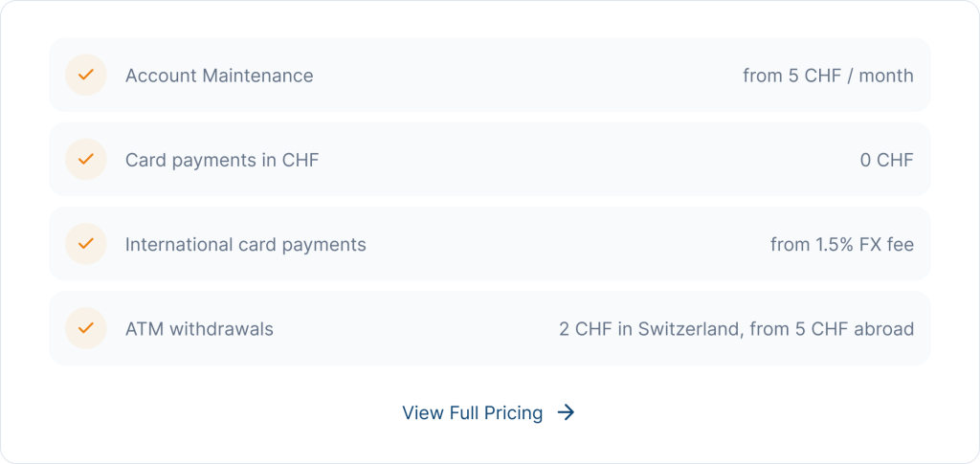Click empty middle of Card payments row
This screenshot has width=980, height=464.
coord(574,160)
